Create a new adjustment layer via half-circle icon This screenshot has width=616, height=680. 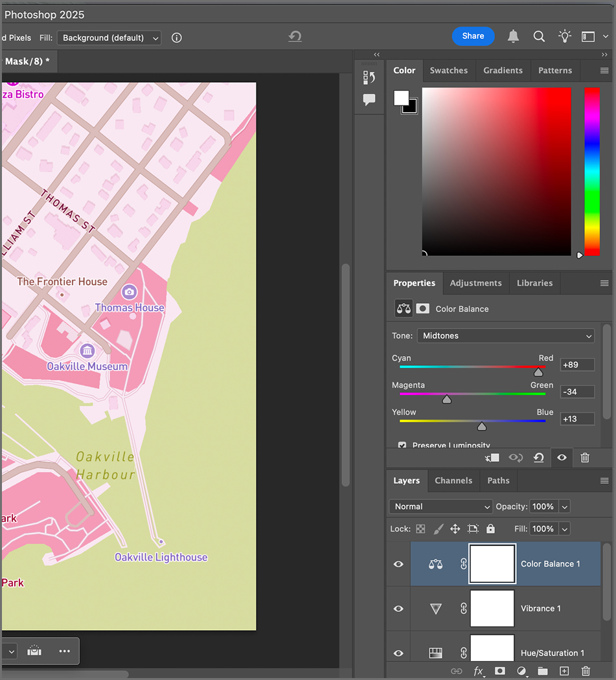coord(521,671)
